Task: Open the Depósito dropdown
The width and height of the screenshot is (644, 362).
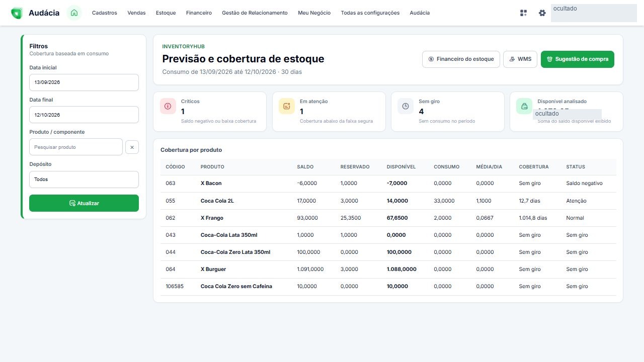Action: click(84, 179)
